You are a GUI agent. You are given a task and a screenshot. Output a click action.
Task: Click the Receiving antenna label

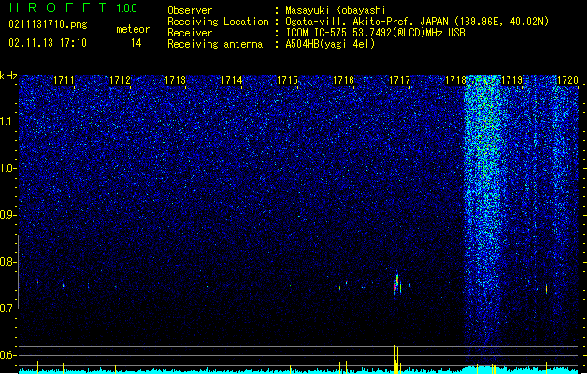tap(215, 44)
